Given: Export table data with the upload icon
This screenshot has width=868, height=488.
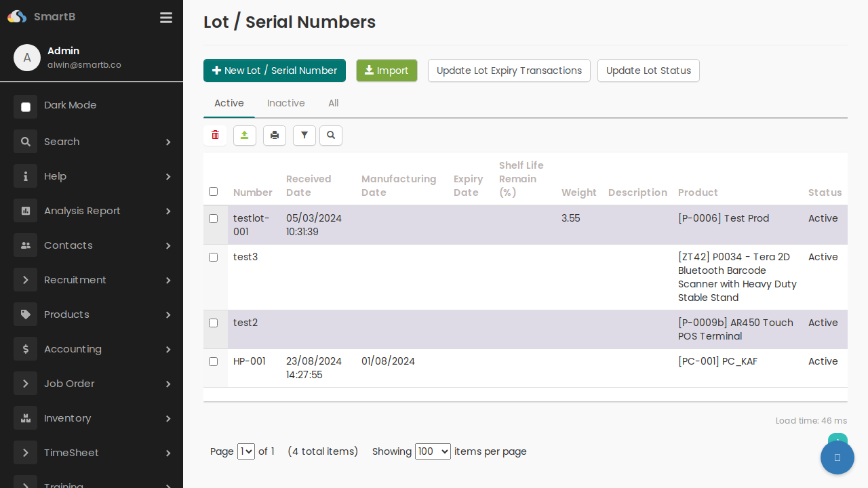Looking at the screenshot, I should pos(245,136).
